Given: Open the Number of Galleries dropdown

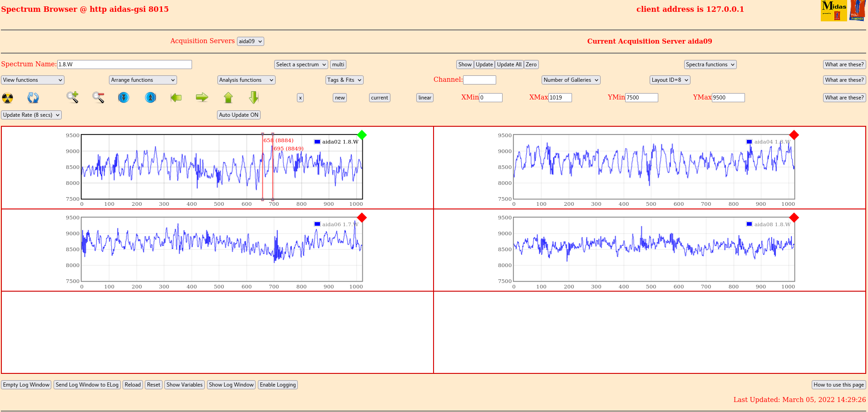Looking at the screenshot, I should click(x=571, y=80).
